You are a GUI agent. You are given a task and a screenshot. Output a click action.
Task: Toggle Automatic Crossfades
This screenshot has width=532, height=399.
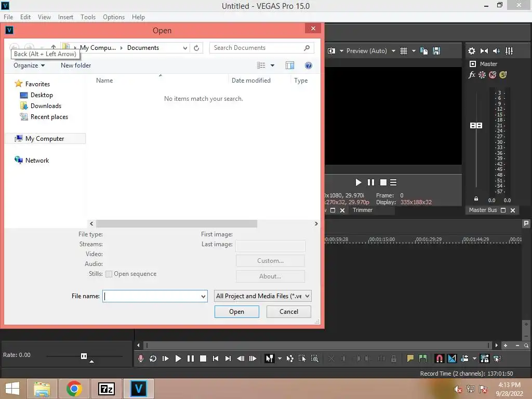(x=452, y=358)
